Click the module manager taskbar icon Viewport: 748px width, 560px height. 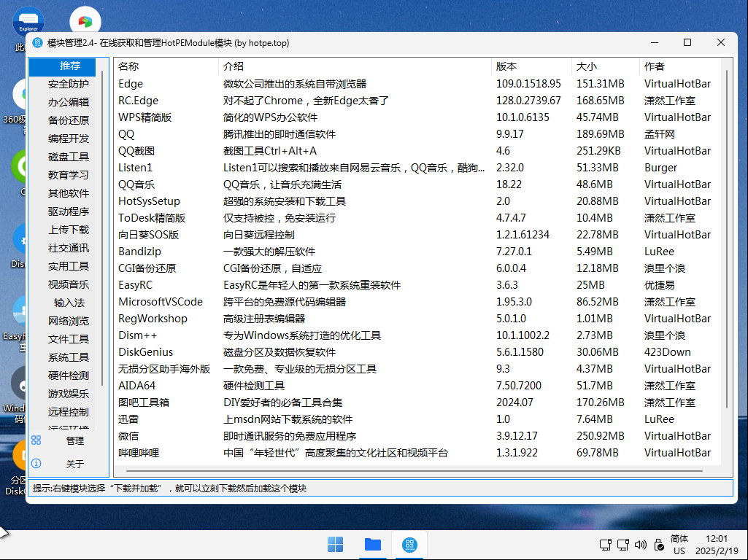(x=409, y=544)
